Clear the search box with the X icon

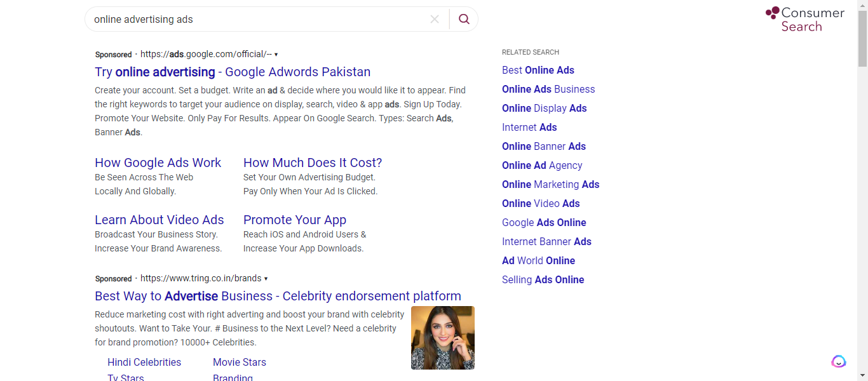pos(435,19)
